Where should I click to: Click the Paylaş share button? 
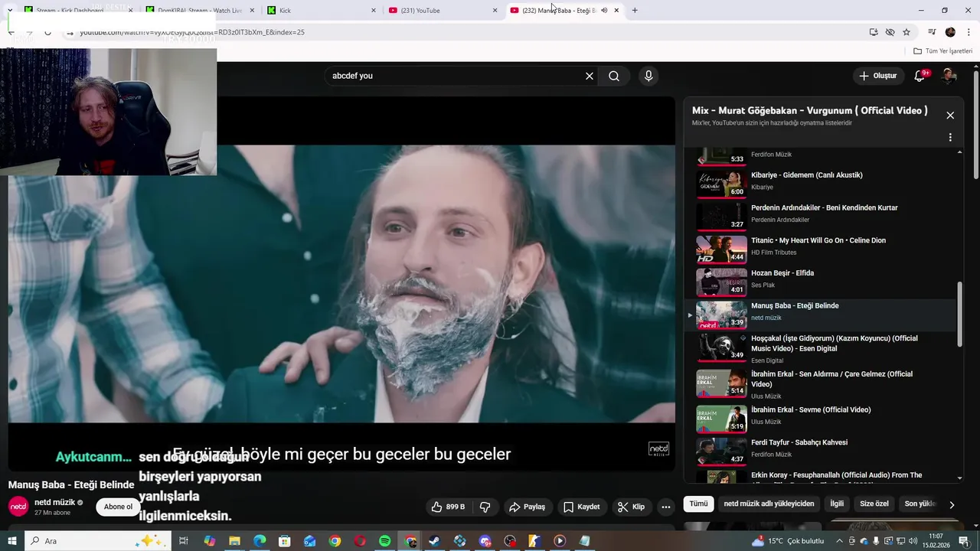(x=527, y=507)
